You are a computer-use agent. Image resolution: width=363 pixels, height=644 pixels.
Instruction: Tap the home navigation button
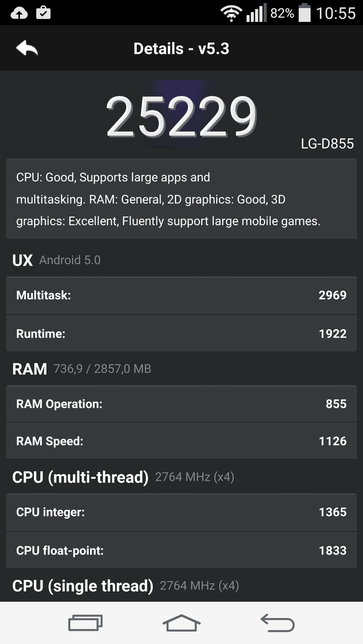point(181,623)
